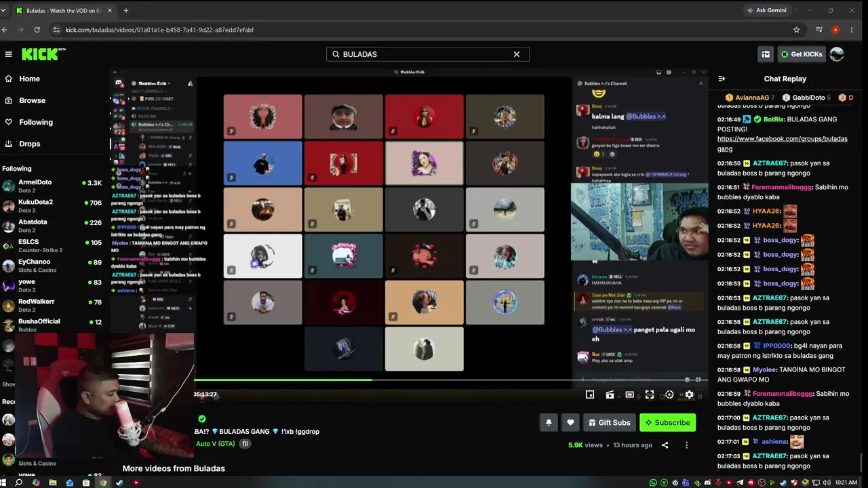Select the Buladas VOD browser tab
The height and width of the screenshot is (488, 868).
coord(66,10)
